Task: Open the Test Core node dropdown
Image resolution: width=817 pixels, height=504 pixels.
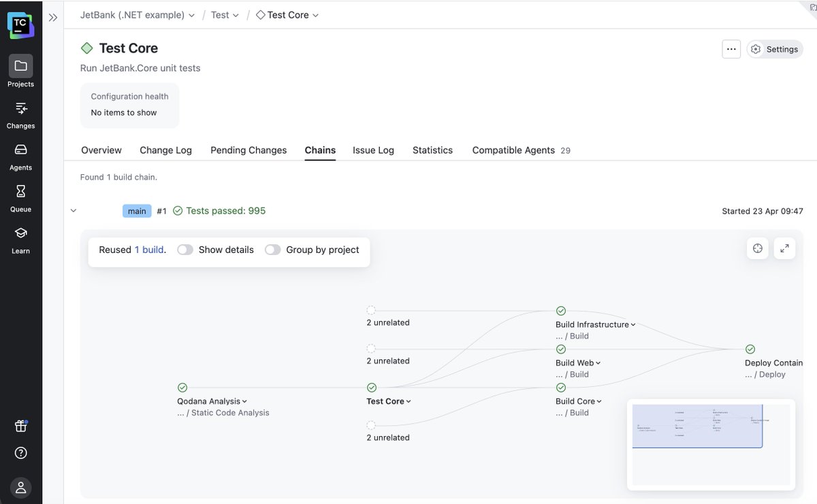Action: (x=408, y=402)
